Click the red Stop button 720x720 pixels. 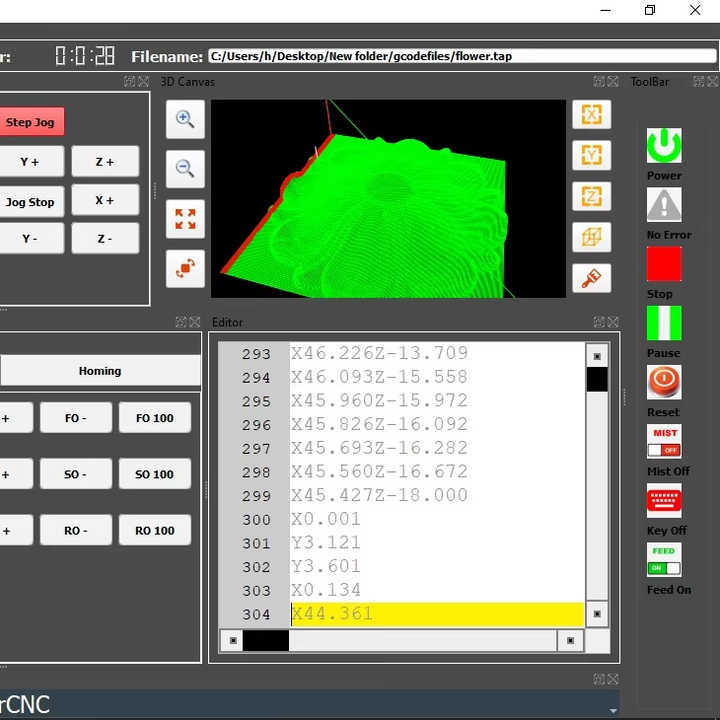click(664, 264)
